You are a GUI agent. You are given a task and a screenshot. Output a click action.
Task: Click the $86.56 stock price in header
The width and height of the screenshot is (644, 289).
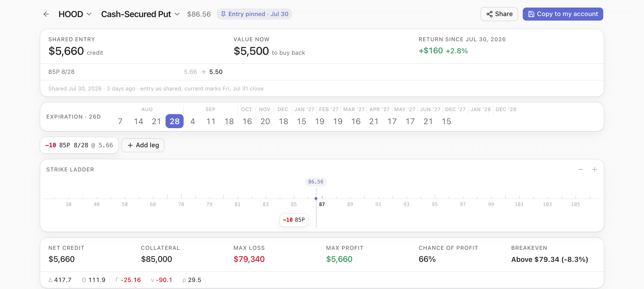199,14
